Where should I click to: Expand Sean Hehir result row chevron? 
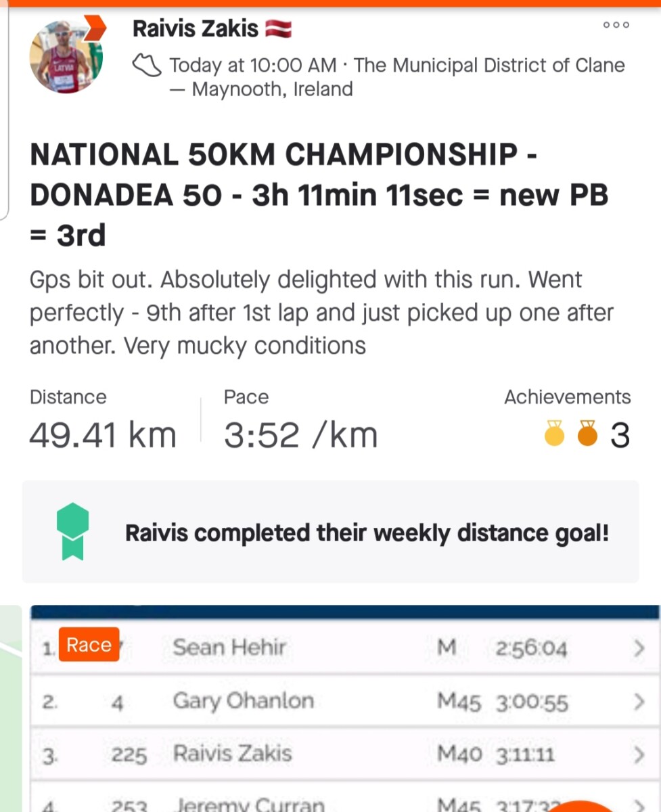point(637,648)
